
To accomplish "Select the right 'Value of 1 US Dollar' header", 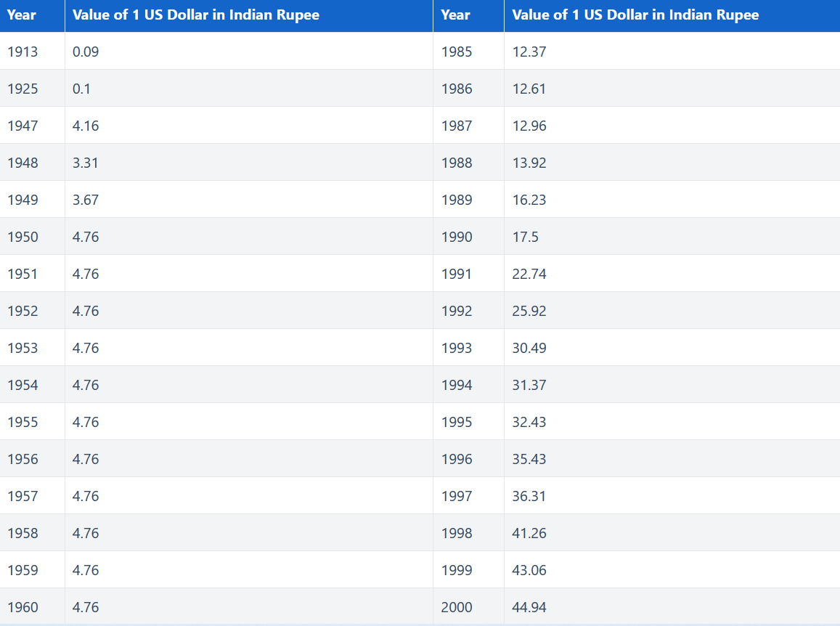I will [x=635, y=15].
